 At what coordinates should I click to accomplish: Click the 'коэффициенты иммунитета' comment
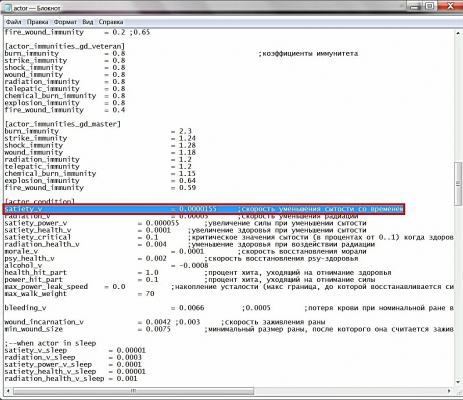[x=308, y=53]
